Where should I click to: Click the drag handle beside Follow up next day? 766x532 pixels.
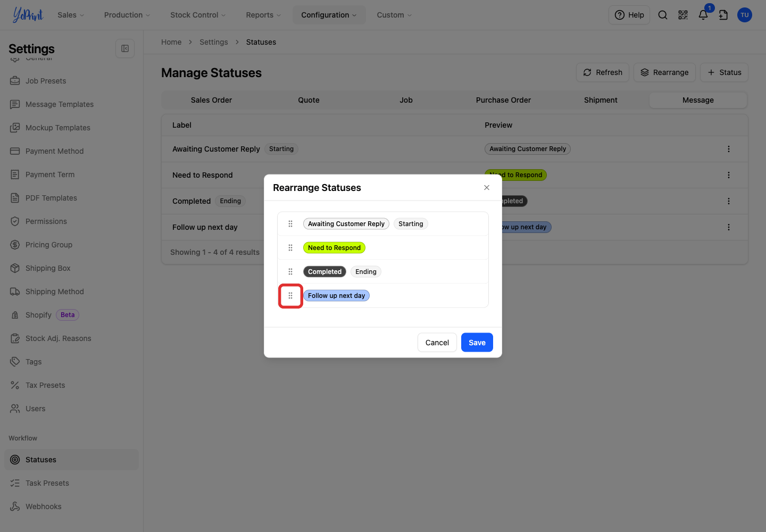tap(290, 296)
